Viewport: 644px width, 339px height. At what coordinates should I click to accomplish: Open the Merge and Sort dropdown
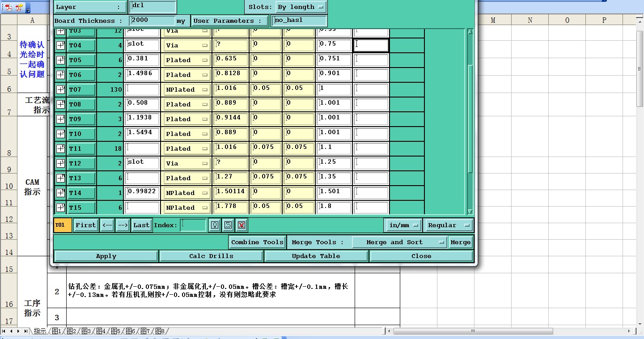point(399,242)
